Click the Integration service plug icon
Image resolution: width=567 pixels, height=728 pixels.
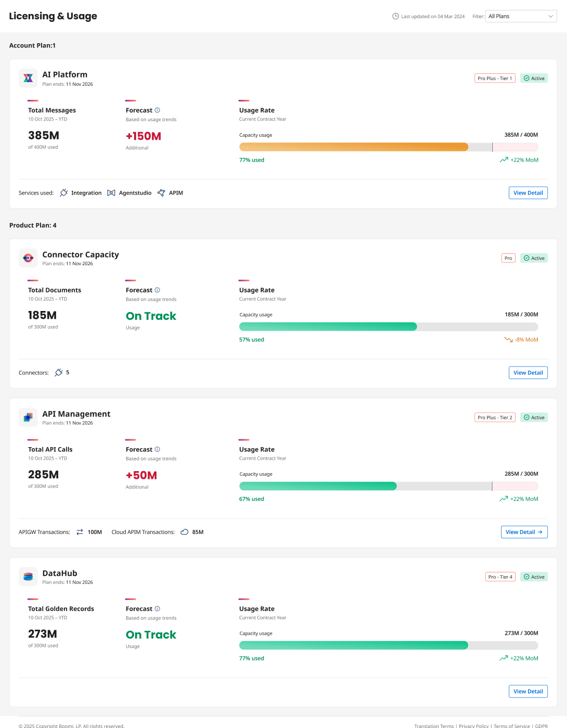(x=64, y=193)
